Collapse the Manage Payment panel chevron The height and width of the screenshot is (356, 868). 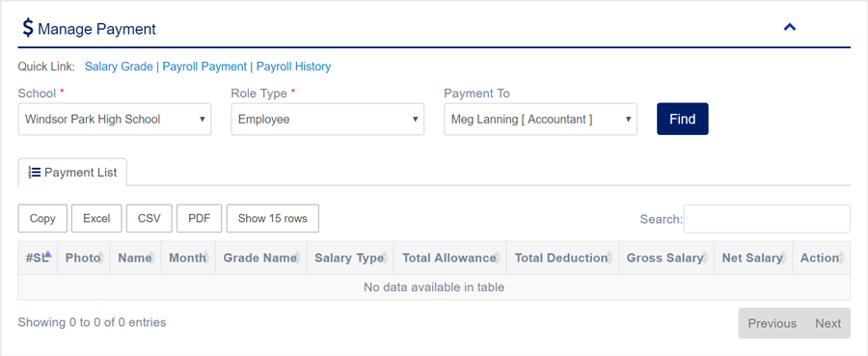point(789,27)
